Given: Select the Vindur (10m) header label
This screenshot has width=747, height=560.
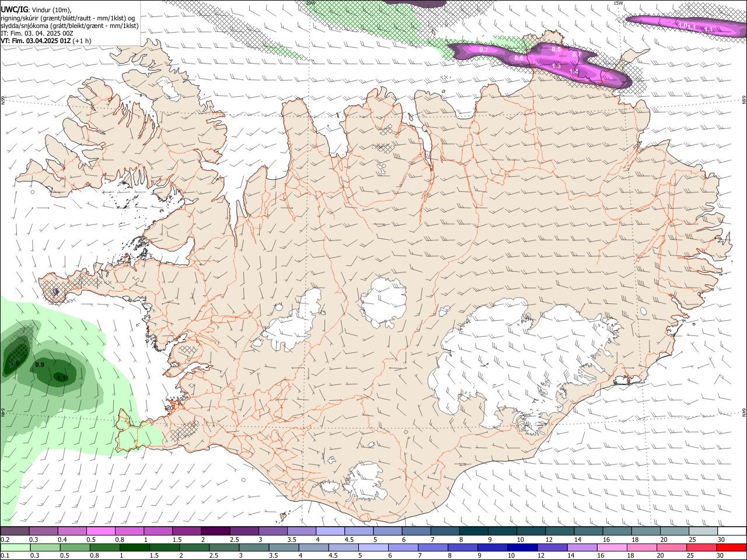Looking at the screenshot, I should point(51,10).
